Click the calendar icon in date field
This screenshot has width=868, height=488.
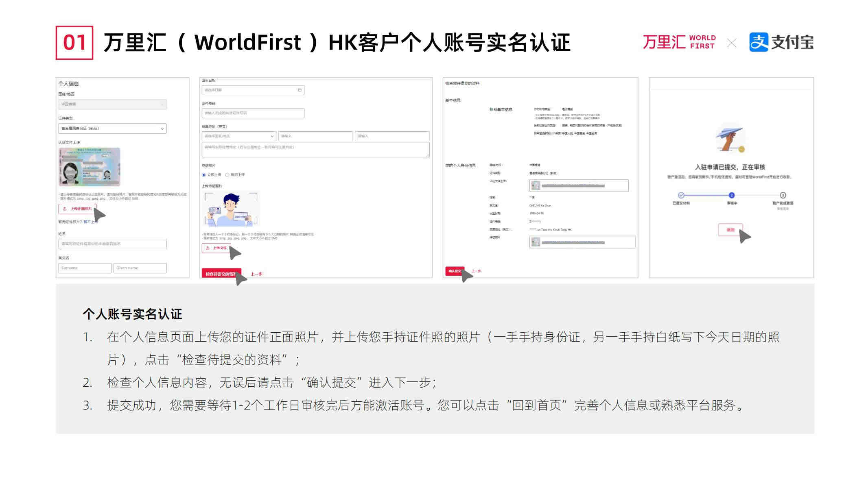click(300, 90)
